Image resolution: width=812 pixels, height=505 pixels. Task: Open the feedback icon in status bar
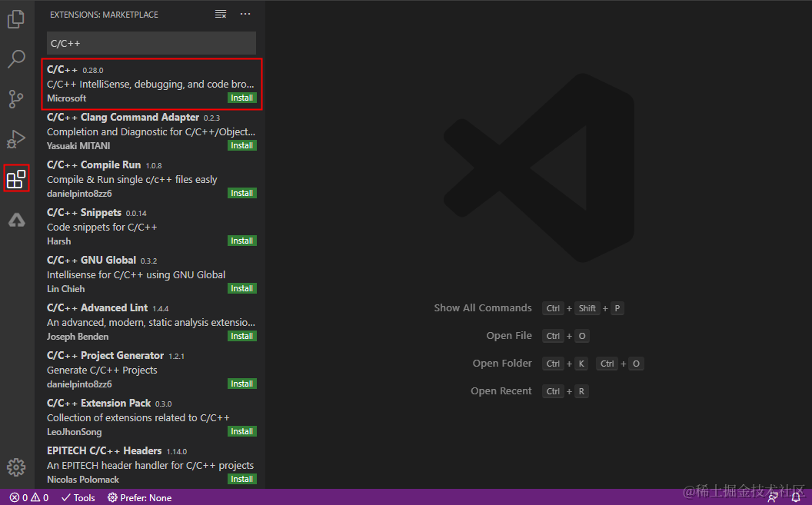click(x=773, y=498)
